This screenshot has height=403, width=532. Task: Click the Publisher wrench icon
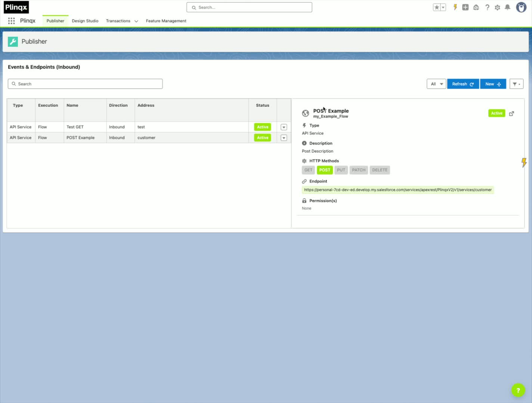click(x=13, y=41)
